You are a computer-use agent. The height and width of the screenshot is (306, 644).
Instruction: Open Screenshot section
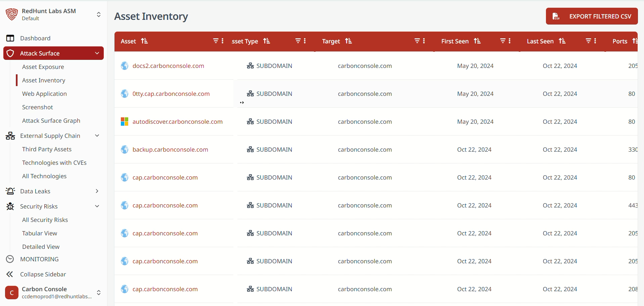coord(38,107)
